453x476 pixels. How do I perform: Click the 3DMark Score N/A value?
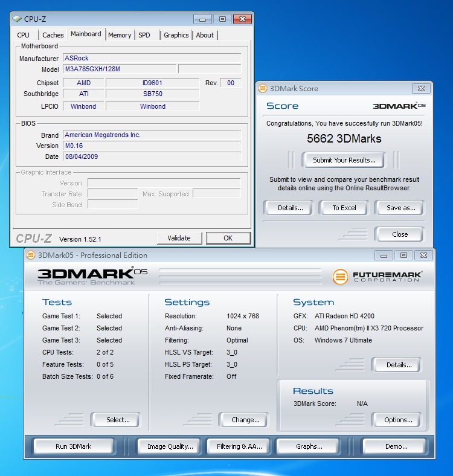point(362,404)
